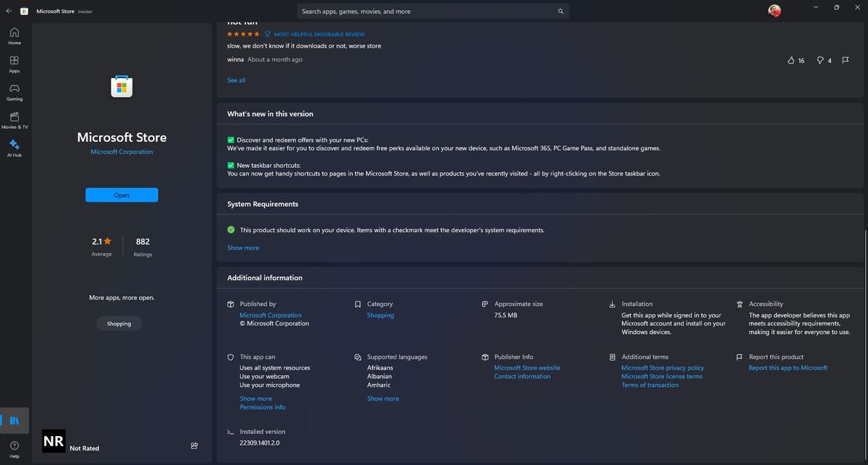The image size is (868, 465).
Task: Expand Show more under This app can
Action: point(256,398)
